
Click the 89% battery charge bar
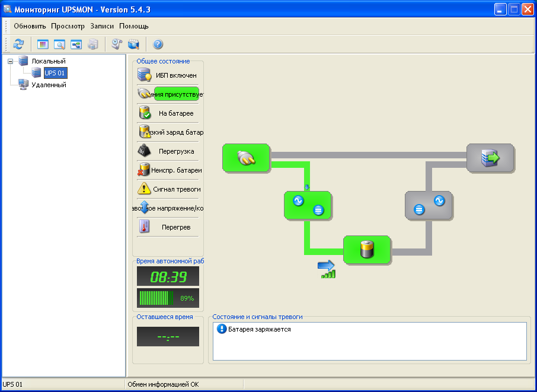(168, 298)
